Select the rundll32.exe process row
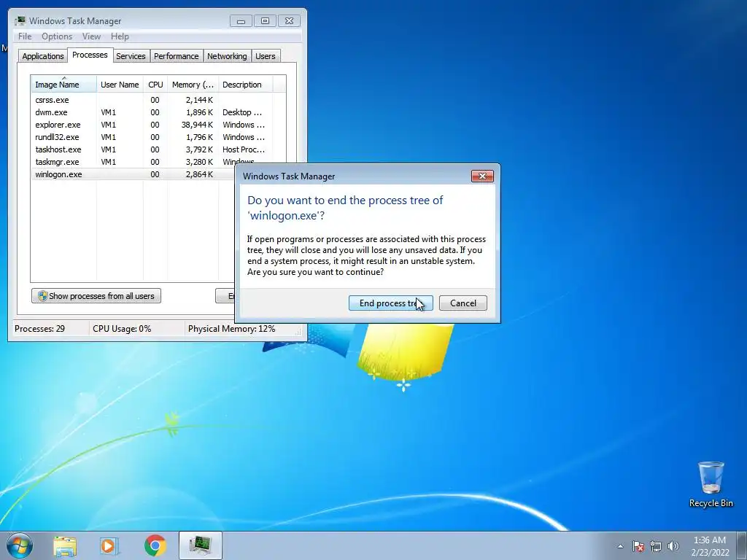The width and height of the screenshot is (747, 560). point(152,137)
